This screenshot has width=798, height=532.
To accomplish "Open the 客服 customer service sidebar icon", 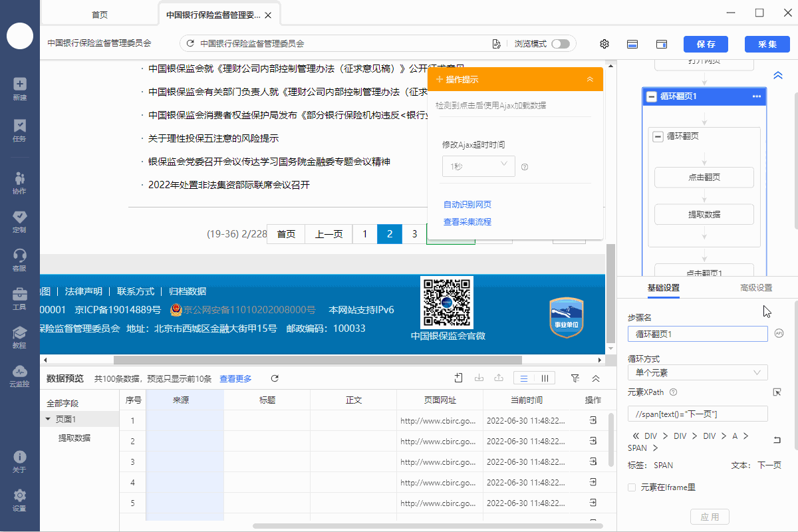I will coord(20,260).
